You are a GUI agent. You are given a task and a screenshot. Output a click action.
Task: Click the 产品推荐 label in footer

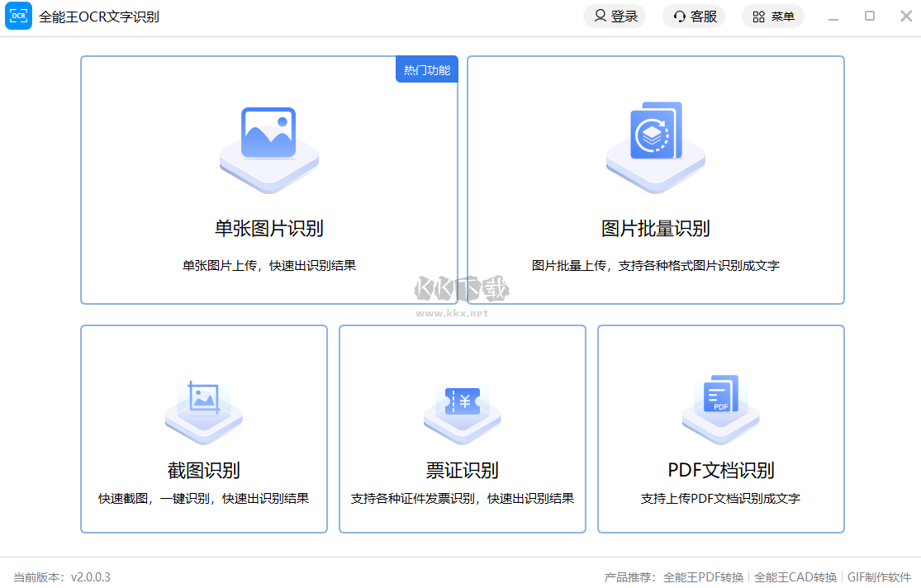[x=631, y=577]
